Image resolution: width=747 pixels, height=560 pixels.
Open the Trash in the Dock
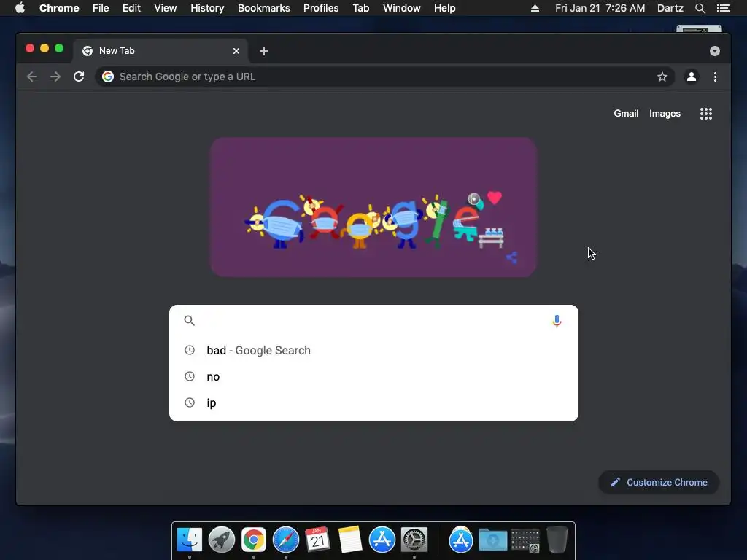[557, 540]
